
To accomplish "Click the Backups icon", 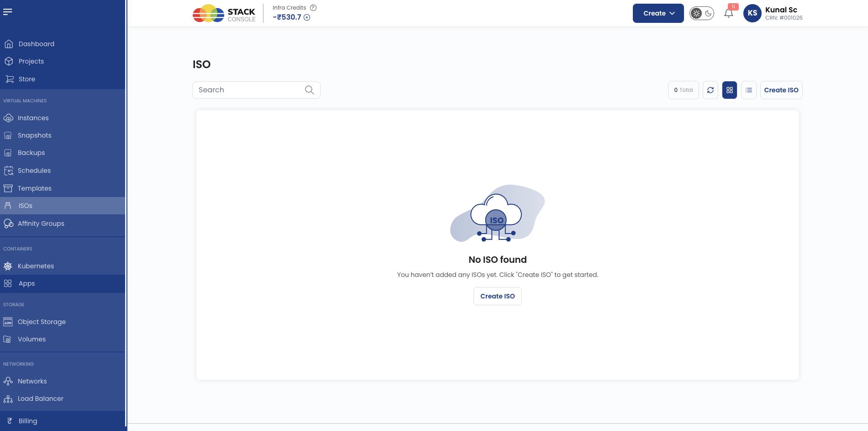I will pyautogui.click(x=8, y=153).
